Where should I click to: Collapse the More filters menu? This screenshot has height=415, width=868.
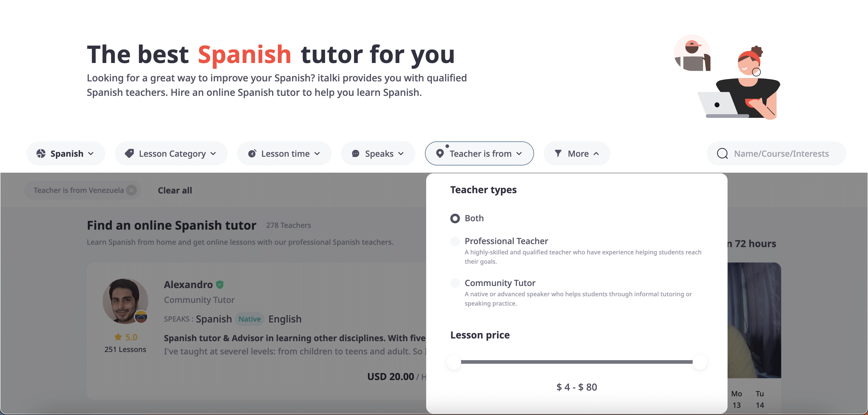click(577, 154)
